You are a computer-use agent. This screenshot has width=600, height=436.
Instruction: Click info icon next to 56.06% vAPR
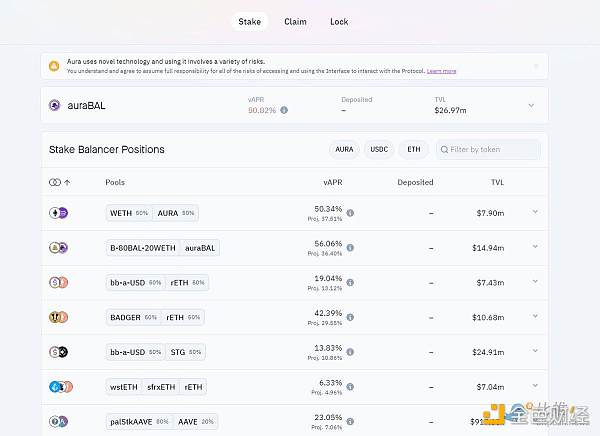point(350,248)
